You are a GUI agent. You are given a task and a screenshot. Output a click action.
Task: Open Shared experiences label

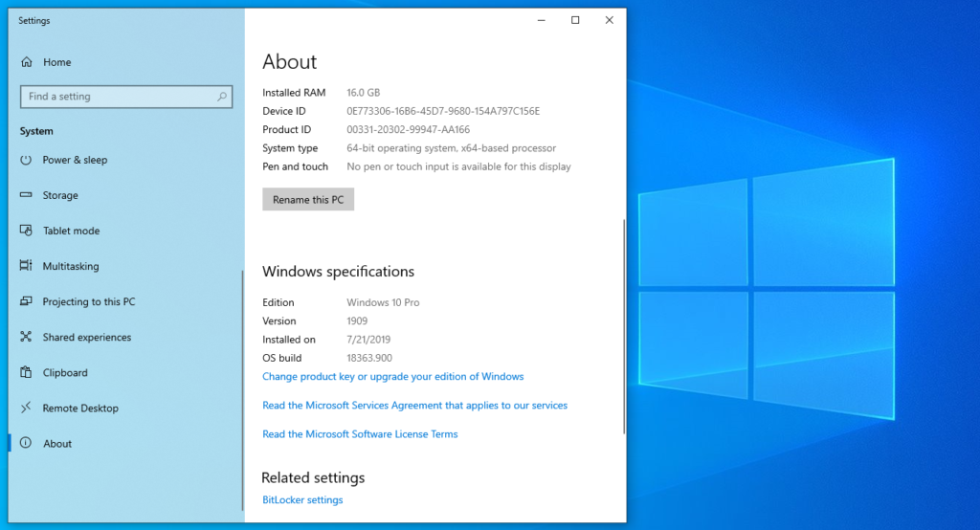coord(87,338)
